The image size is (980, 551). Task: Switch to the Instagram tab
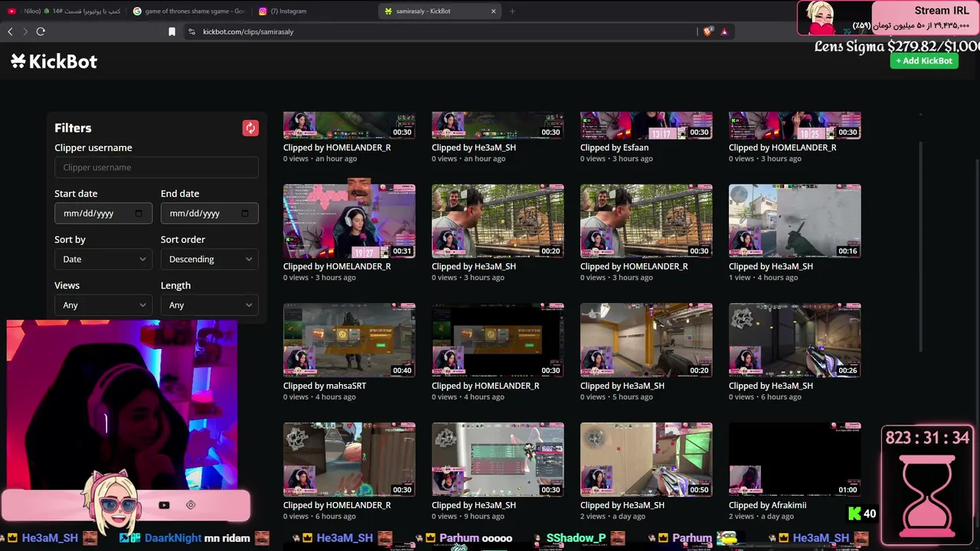click(x=314, y=11)
